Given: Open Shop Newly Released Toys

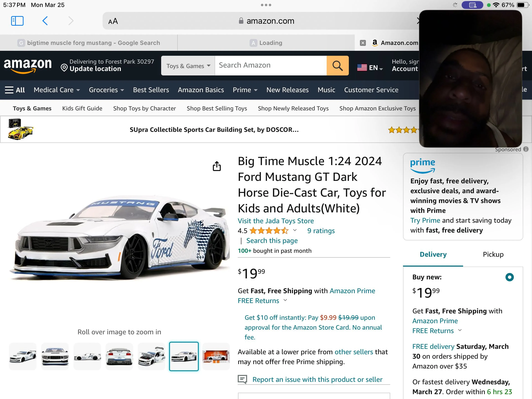Looking at the screenshot, I should point(293,108).
